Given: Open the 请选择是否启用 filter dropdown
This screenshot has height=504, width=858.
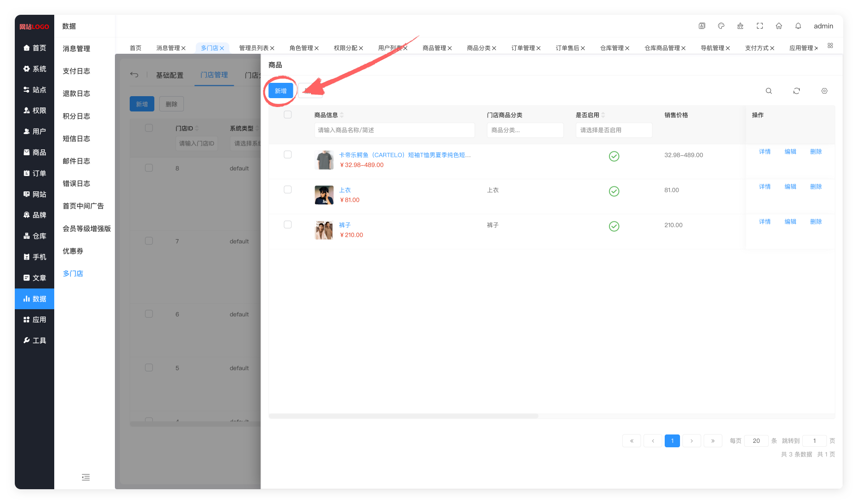Looking at the screenshot, I should point(613,130).
